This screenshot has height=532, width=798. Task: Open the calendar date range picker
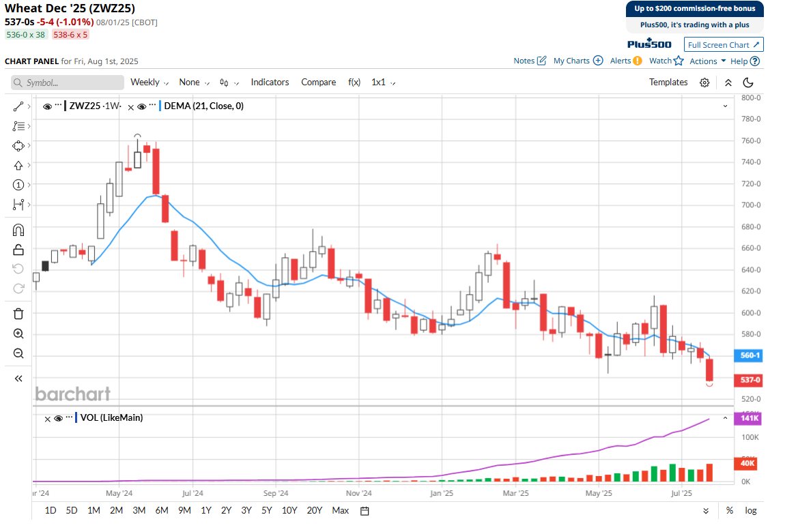pos(365,511)
